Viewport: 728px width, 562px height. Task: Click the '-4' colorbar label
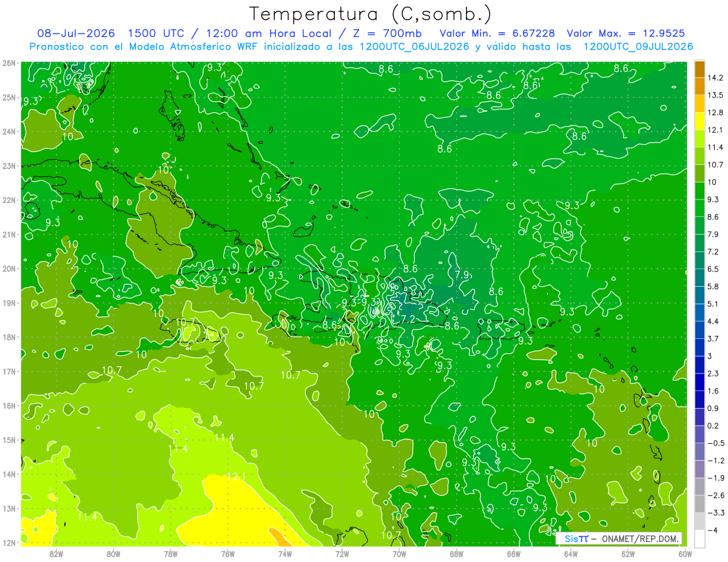(712, 530)
